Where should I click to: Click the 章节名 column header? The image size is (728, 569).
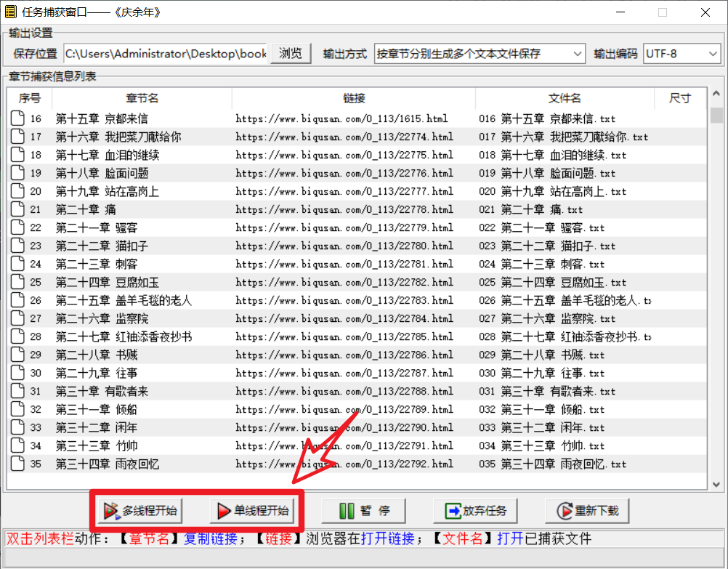(x=142, y=98)
